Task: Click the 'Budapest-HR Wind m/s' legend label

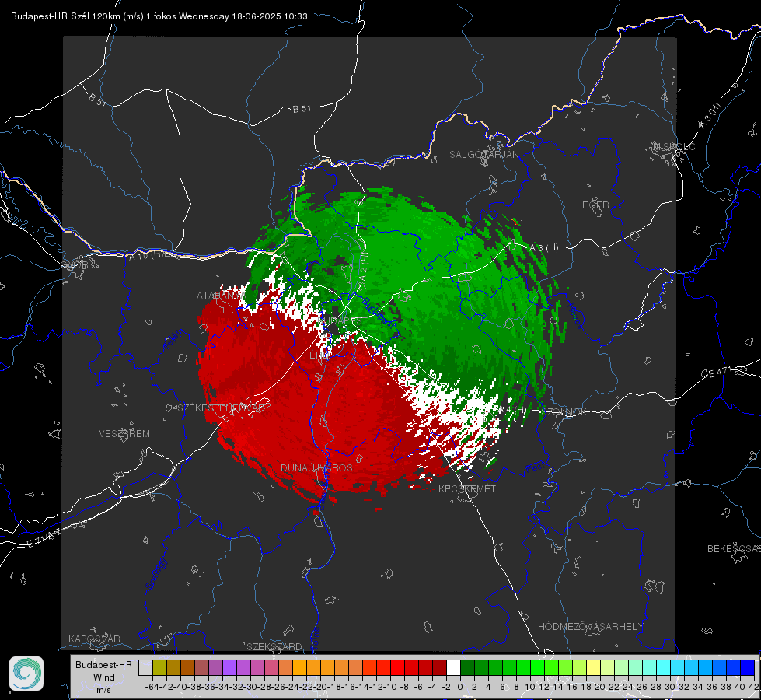Action: (x=103, y=677)
